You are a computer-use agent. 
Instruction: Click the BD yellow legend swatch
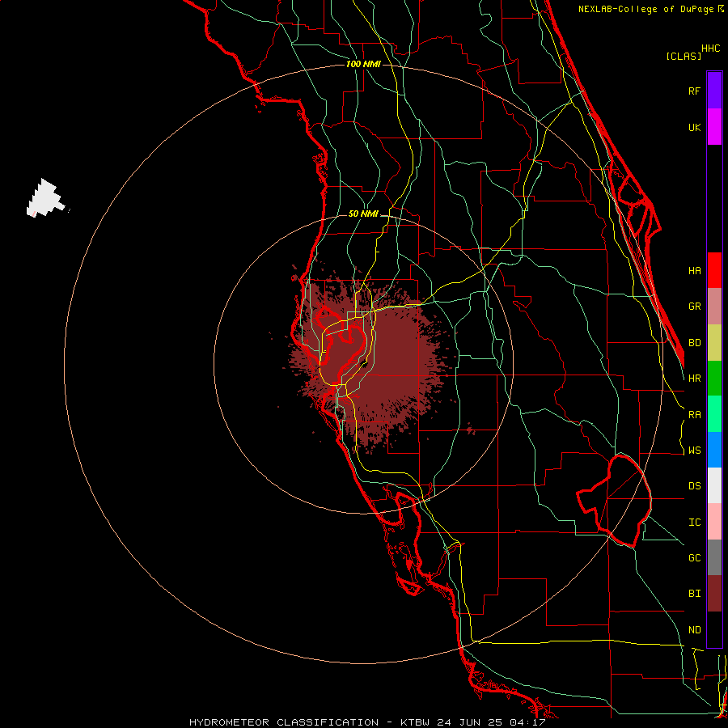pos(714,343)
